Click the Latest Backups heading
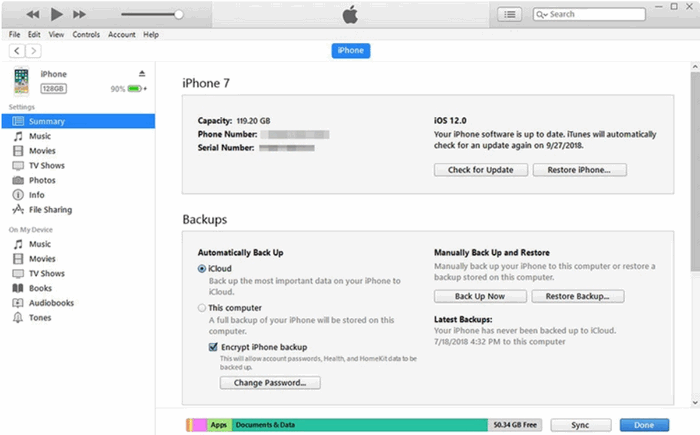This screenshot has height=435, width=700. (463, 319)
